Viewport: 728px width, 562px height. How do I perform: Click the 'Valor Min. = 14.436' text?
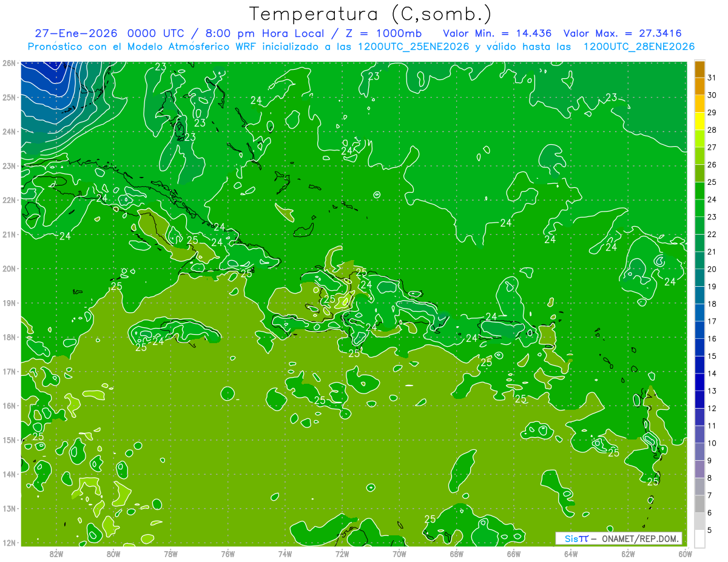499,33
